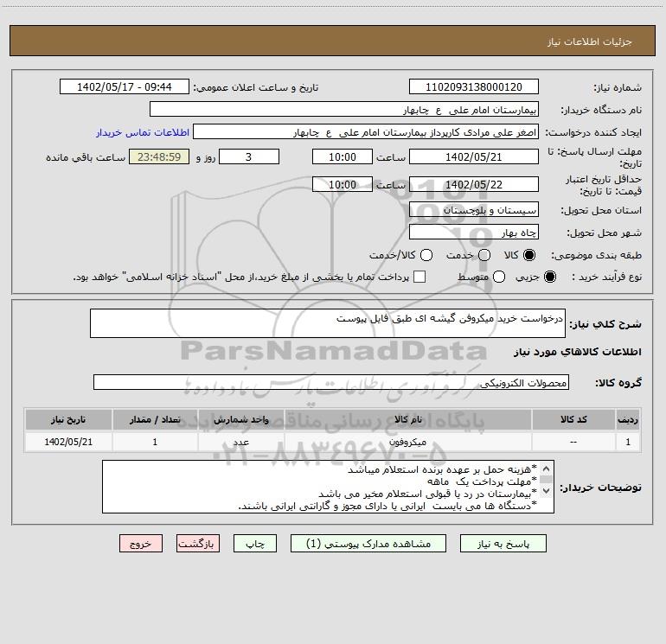Click the province field سیستان و بلوچستان
Image resolution: width=666 pixels, height=644 pixels.
tap(474, 209)
